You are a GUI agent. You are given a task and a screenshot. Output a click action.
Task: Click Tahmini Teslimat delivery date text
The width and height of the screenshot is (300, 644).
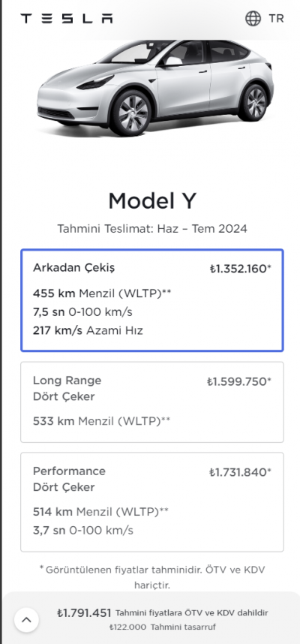pos(152,229)
